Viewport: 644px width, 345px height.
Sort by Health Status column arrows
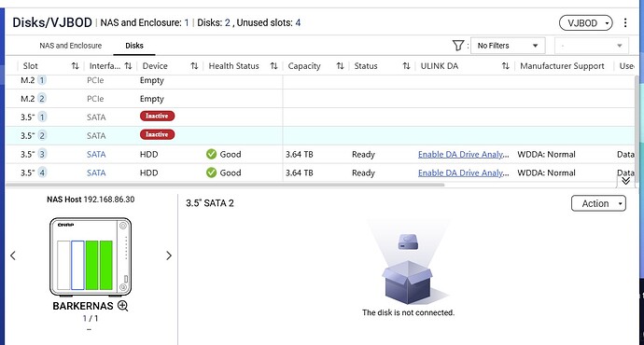pos(274,66)
